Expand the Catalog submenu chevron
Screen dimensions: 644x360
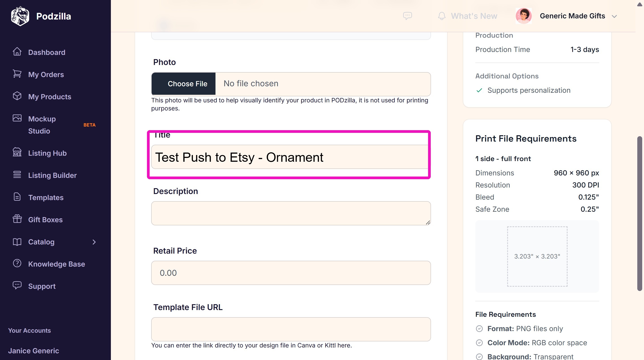coord(94,242)
